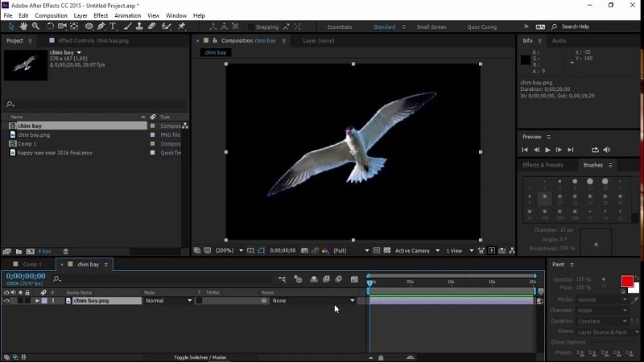Image resolution: width=644 pixels, height=362 pixels.
Task: Take a snapshot with camera icon
Action: pos(304,250)
